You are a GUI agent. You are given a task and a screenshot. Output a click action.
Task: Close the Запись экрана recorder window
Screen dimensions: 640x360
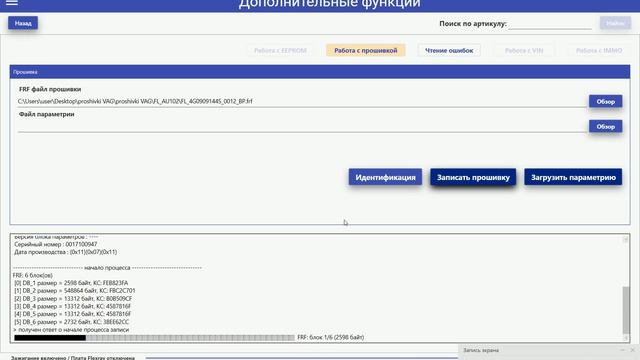point(633,350)
